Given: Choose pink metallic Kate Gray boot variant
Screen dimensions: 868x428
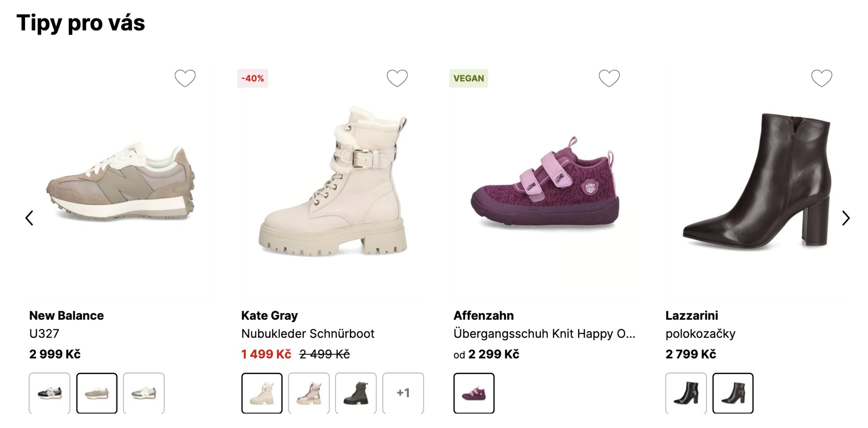Looking at the screenshot, I should (x=309, y=393).
